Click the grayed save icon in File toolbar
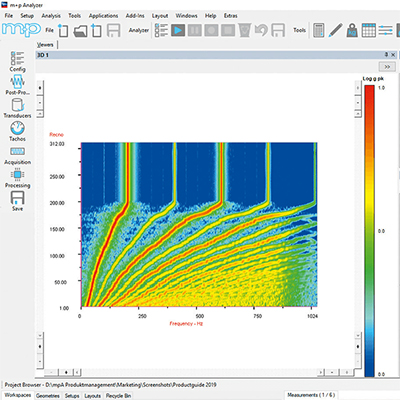This screenshot has width=400, height=400. coord(113,30)
